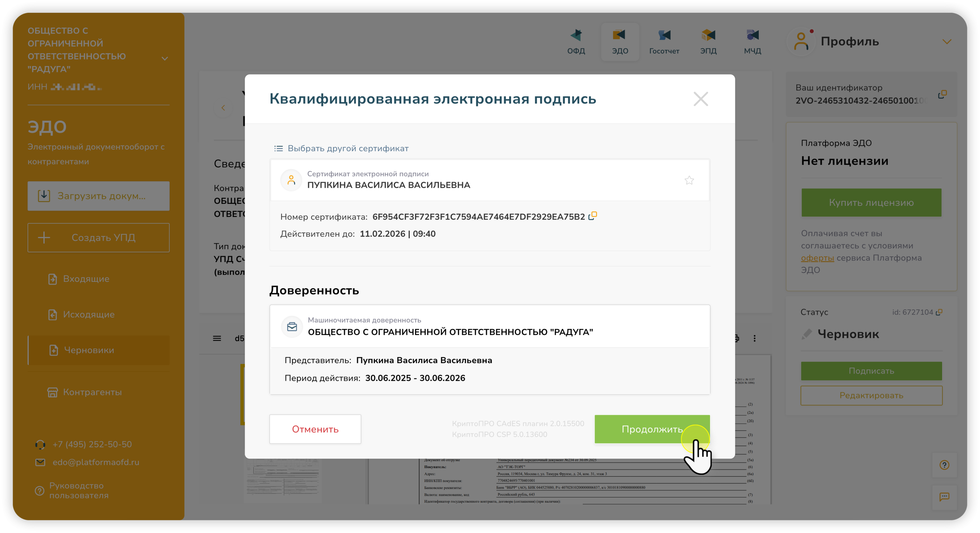Viewport: 980px width, 533px height.
Task: Select the machine-readable power of attorney card
Action: coord(490,326)
